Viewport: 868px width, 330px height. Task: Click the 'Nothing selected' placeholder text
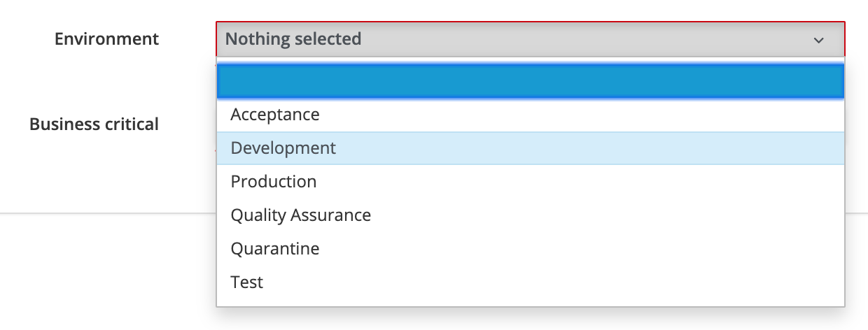click(293, 39)
